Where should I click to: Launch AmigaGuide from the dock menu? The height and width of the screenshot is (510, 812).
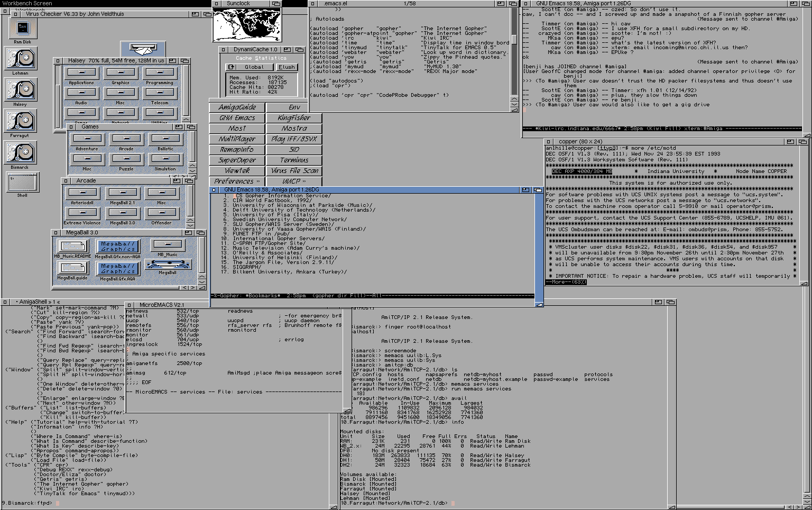(237, 107)
